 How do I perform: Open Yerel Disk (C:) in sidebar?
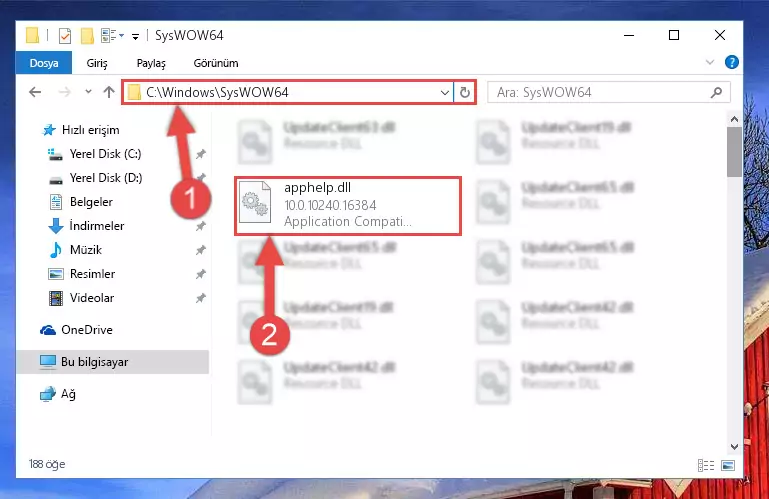(x=95, y=154)
